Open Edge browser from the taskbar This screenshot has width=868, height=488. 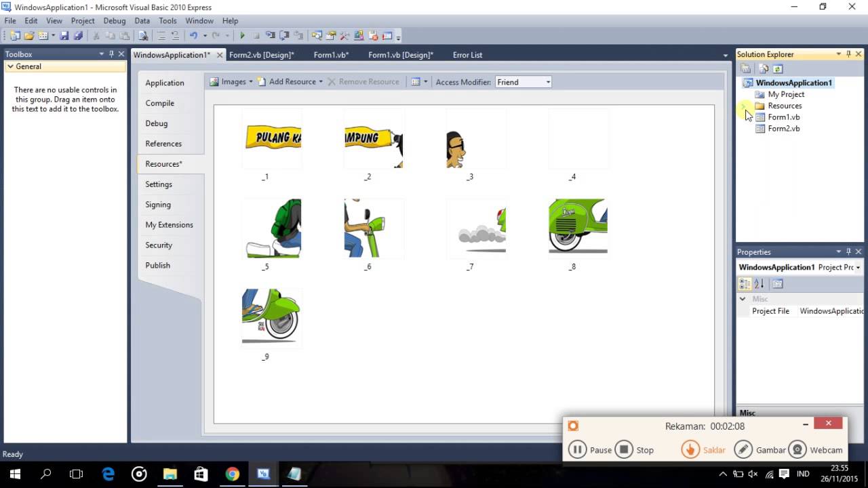(x=108, y=474)
